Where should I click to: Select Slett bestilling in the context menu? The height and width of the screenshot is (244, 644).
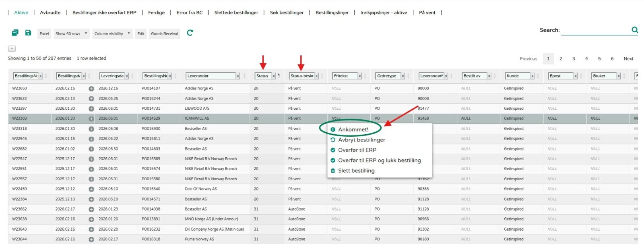[x=356, y=171]
